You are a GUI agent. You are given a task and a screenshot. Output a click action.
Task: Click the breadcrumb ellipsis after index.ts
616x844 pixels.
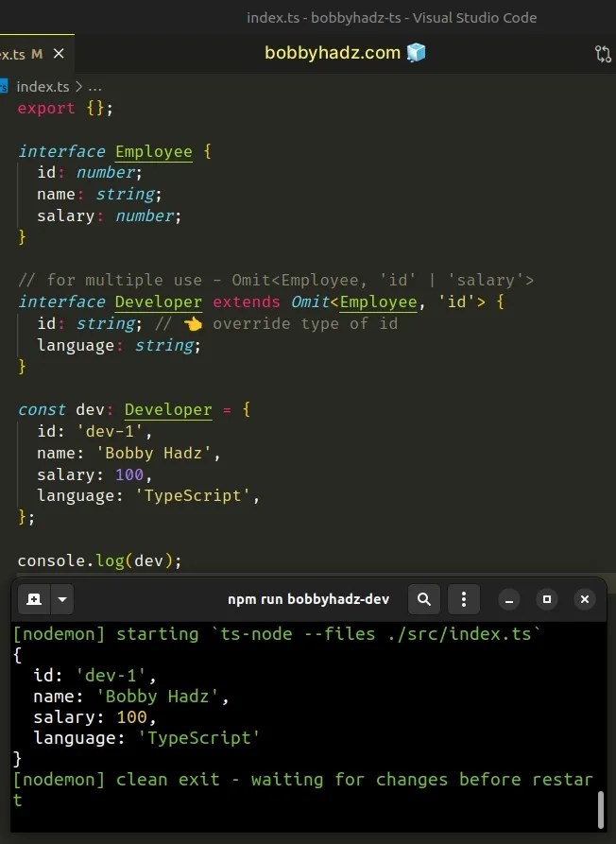click(94, 87)
